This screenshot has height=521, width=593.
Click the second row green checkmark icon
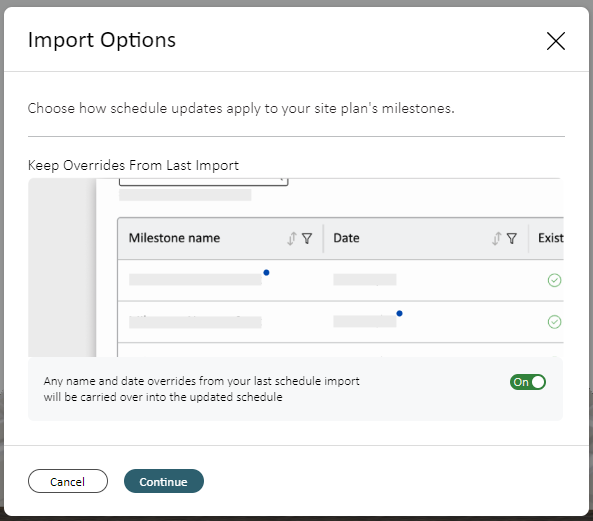(554, 322)
